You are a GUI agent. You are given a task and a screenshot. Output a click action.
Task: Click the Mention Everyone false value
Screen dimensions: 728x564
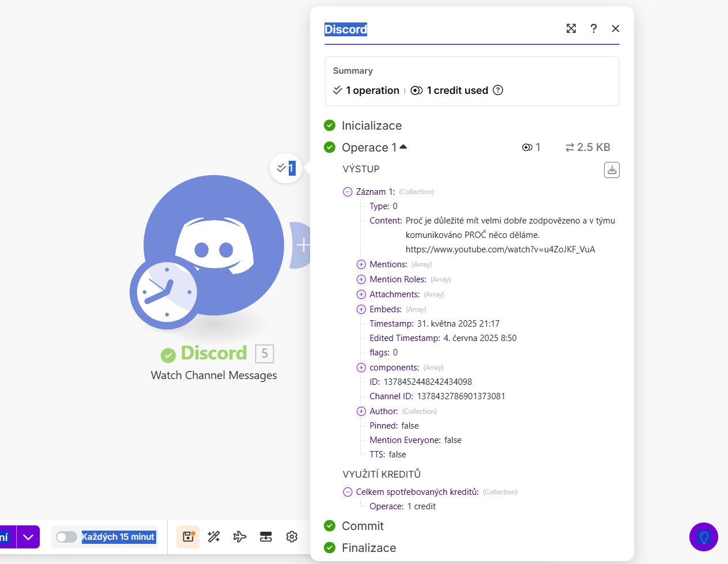[x=453, y=440]
